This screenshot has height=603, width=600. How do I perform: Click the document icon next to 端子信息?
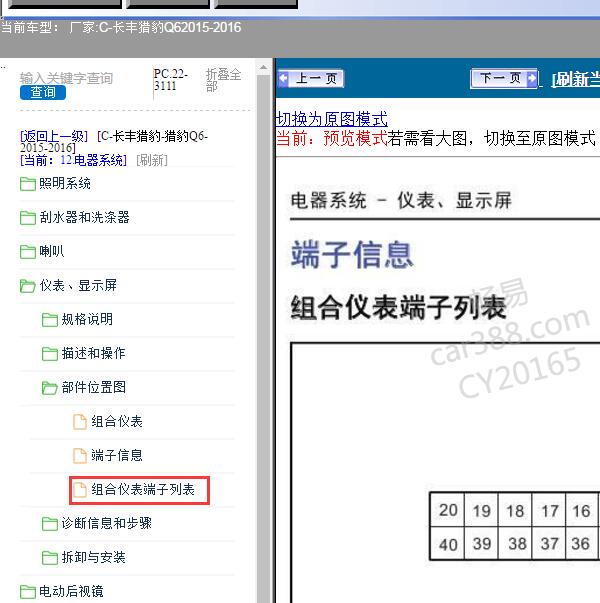80,456
